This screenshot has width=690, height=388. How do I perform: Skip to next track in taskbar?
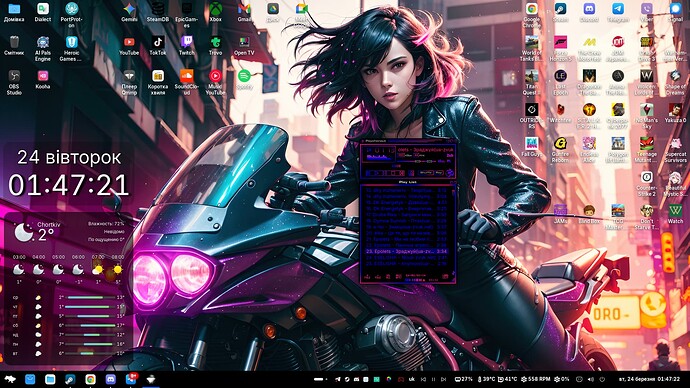tap(444, 379)
